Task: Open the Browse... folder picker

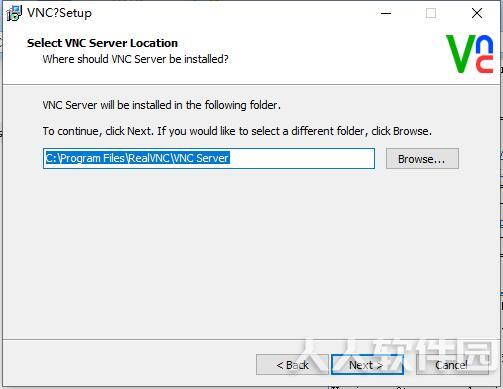Action: 422,159
